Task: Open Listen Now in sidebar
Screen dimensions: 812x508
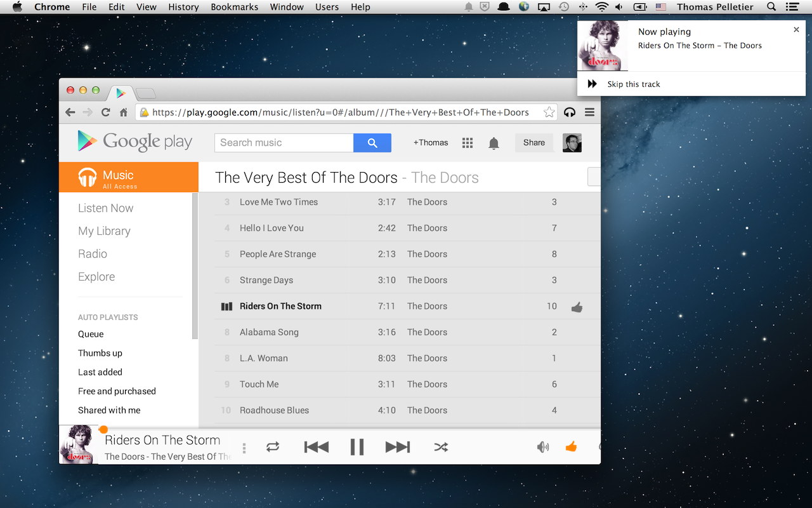Action: (x=106, y=208)
